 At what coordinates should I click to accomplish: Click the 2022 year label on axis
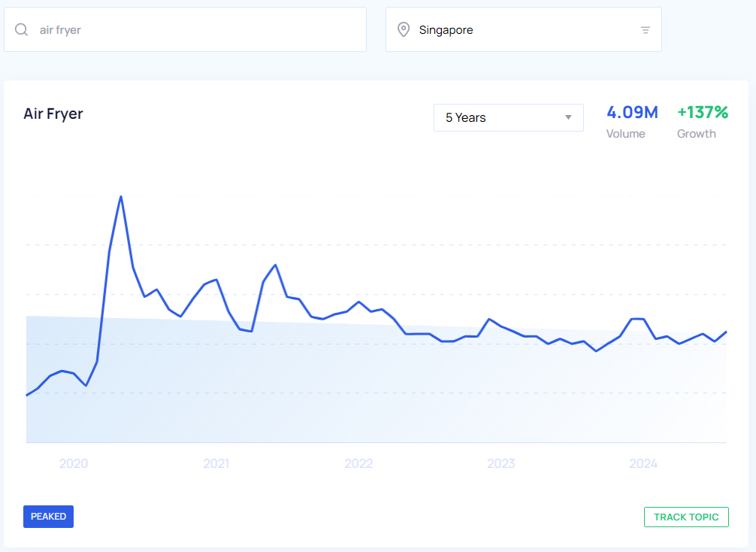(x=358, y=463)
